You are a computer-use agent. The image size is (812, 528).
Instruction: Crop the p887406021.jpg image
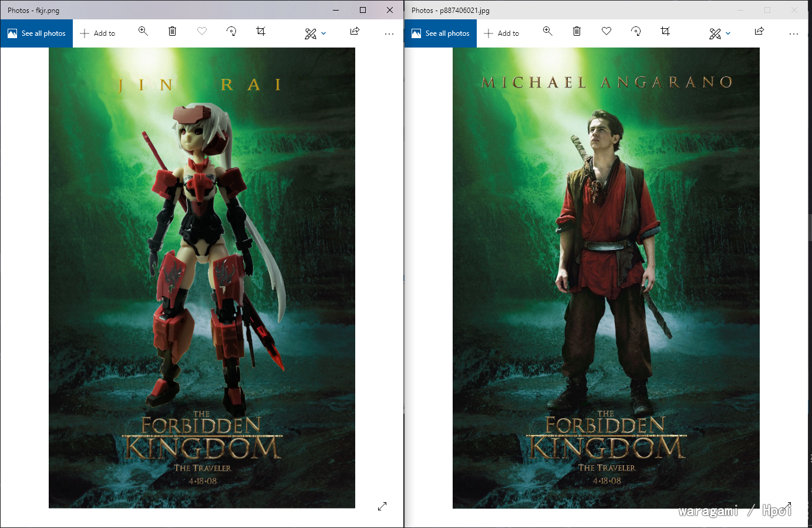(x=665, y=32)
